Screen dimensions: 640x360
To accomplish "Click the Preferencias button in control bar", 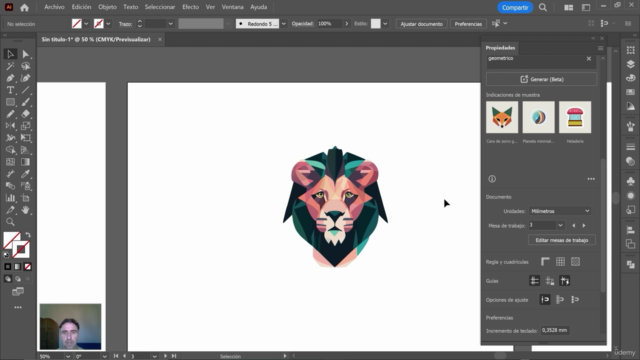I will pyautogui.click(x=468, y=24).
